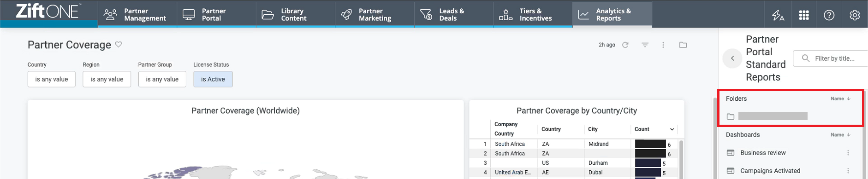Favorite Partner Coverage with heart icon
Viewport: 868px width, 179px height.
click(x=119, y=45)
